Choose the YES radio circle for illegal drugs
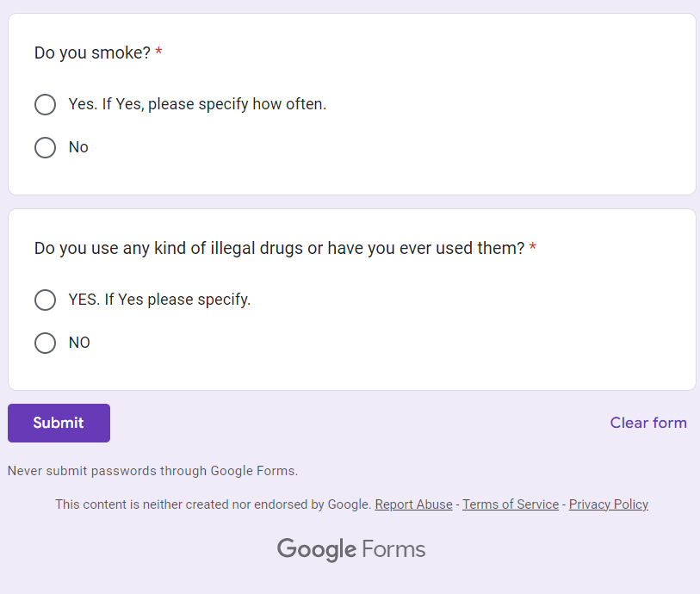 coord(45,300)
